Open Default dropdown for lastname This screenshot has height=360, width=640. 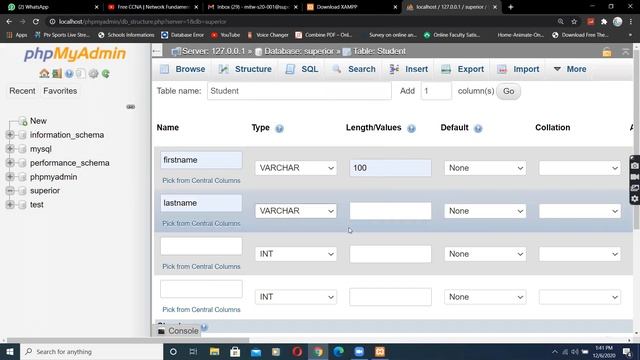[x=485, y=211]
